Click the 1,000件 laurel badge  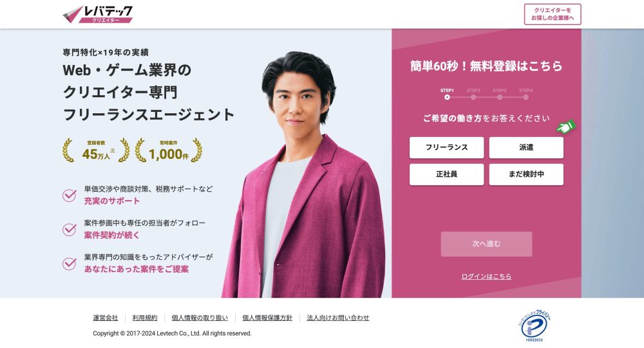pos(168,150)
